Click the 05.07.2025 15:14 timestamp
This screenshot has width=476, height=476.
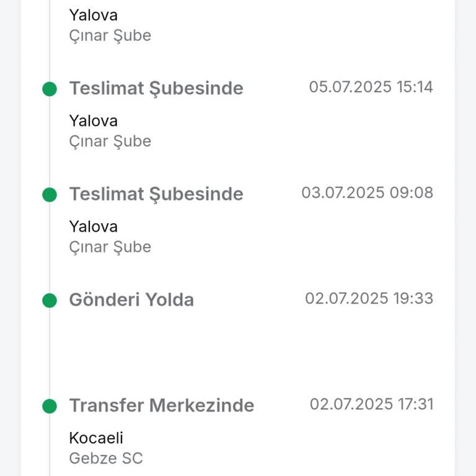pos(371,87)
